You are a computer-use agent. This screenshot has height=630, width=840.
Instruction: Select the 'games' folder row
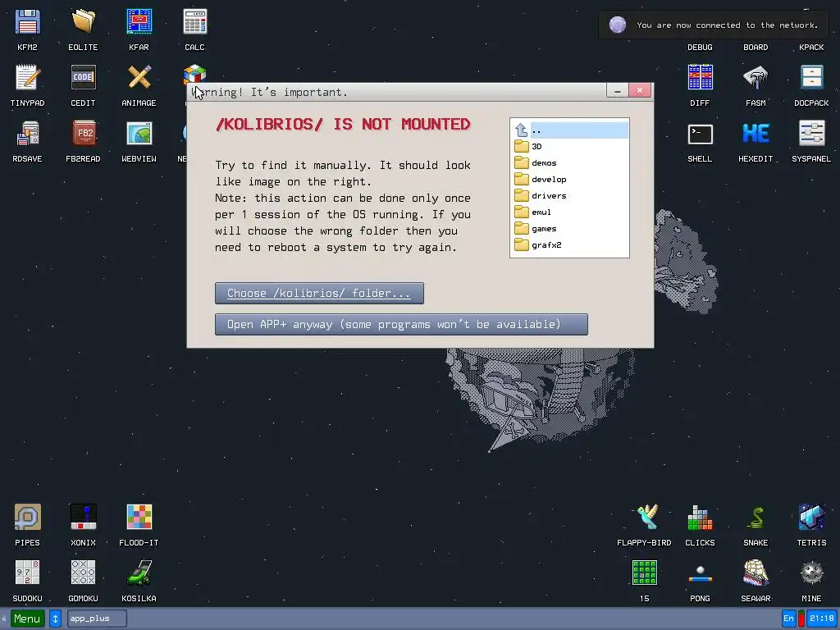570,229
